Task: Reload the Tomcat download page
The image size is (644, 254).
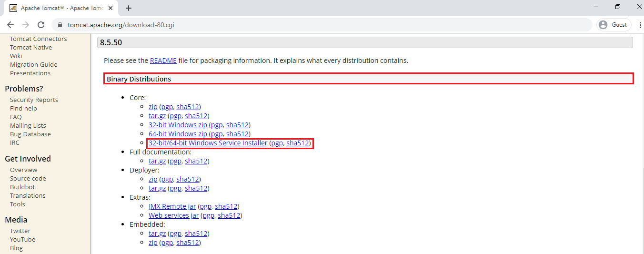Action: click(41, 25)
